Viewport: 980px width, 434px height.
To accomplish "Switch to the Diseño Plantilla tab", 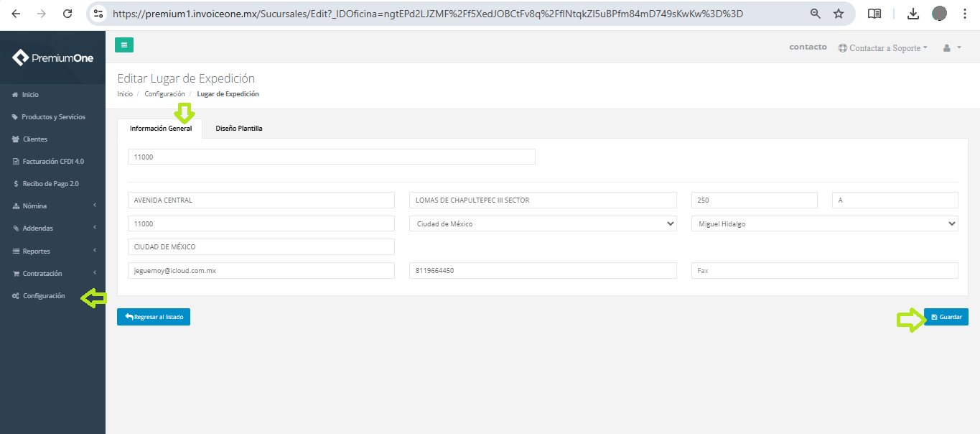I will (239, 129).
